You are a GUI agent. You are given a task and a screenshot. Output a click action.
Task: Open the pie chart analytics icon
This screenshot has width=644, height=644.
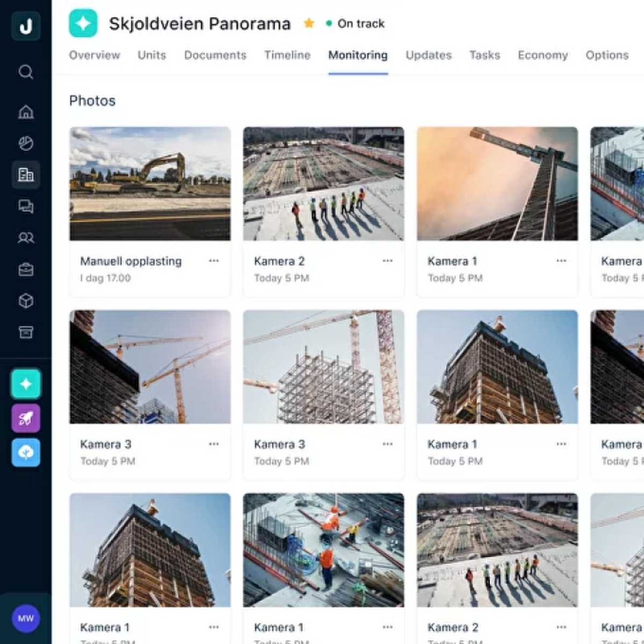pos(26,143)
